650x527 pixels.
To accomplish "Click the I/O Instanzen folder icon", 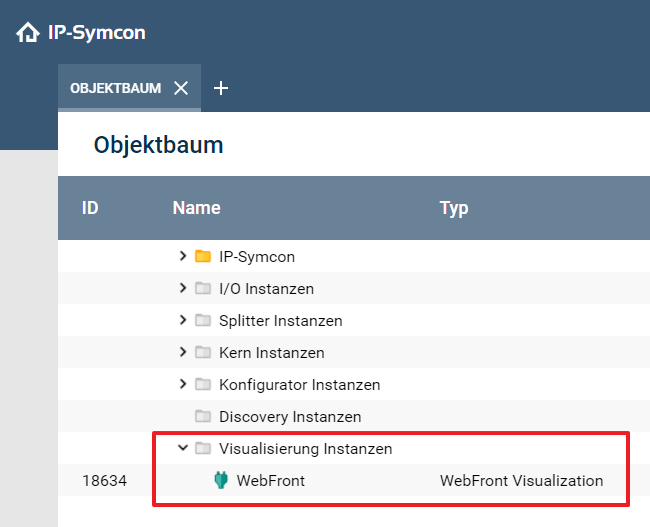I will coord(203,289).
